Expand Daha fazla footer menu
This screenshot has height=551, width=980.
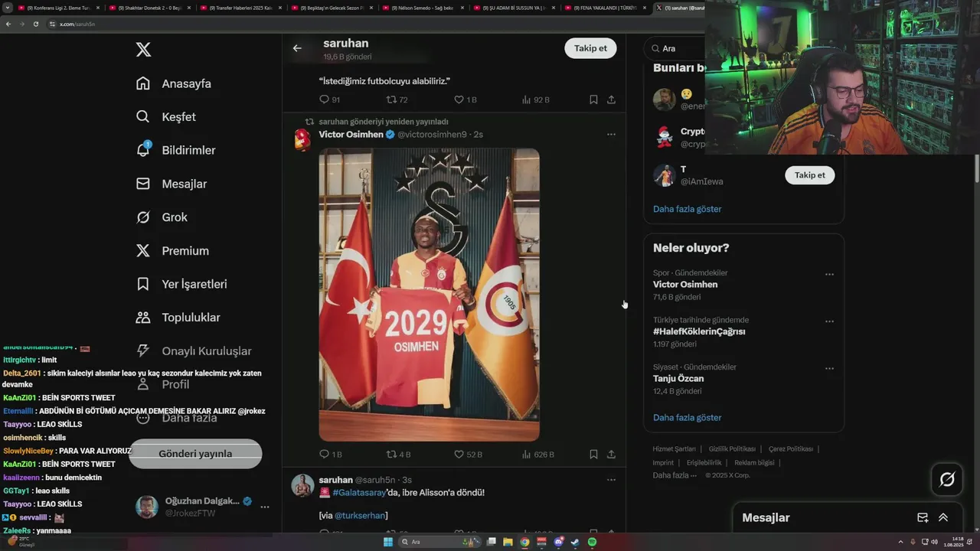675,475
